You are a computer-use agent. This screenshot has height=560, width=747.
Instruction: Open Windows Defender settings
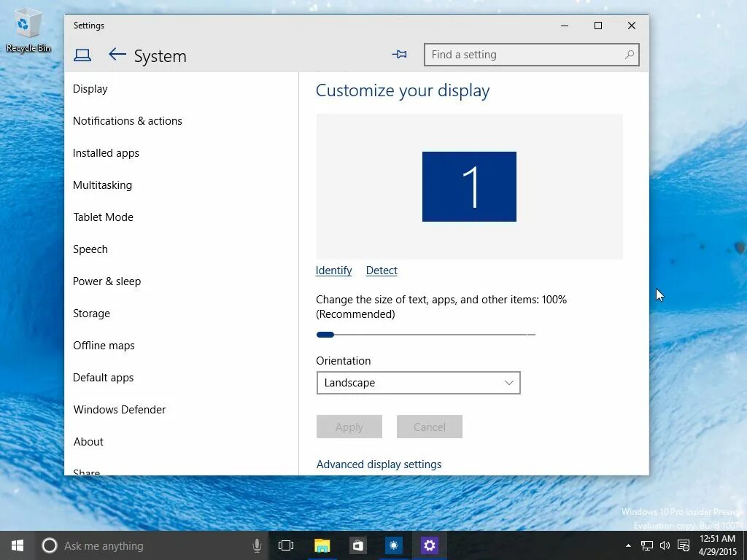point(120,410)
